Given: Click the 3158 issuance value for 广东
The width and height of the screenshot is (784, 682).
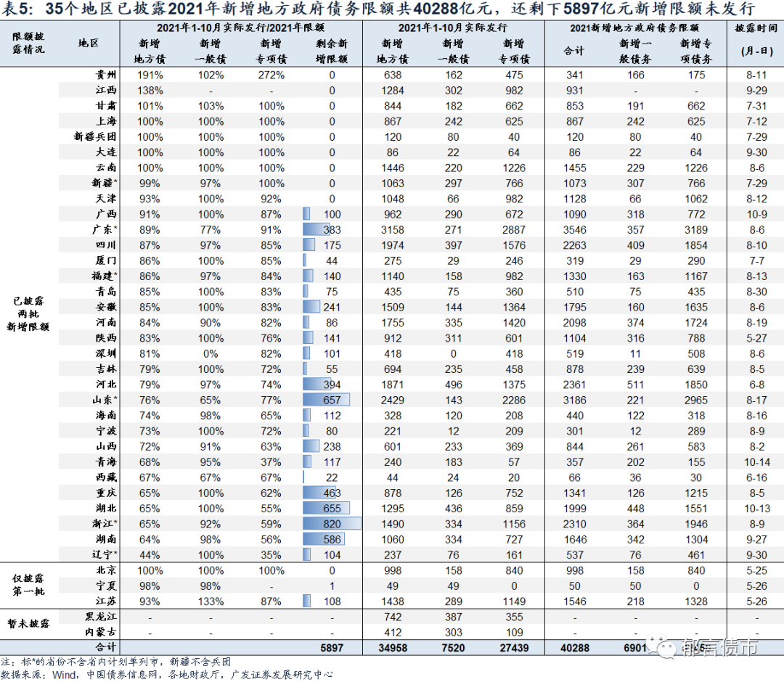Looking at the screenshot, I should 393,230.
